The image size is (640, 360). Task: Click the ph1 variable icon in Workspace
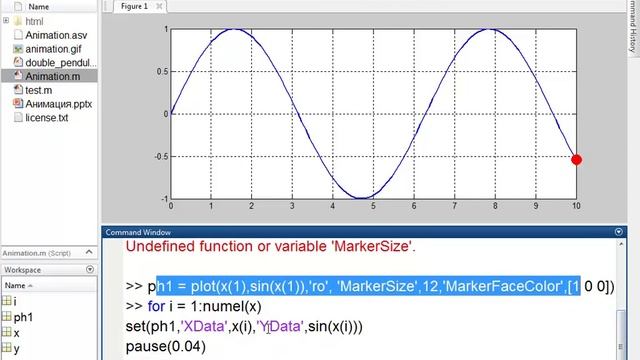[x=7, y=316]
